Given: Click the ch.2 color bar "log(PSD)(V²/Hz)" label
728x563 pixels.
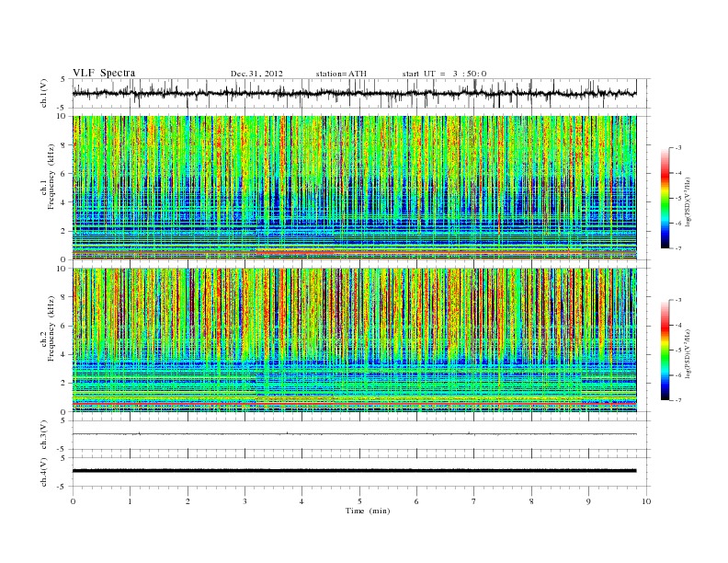Looking at the screenshot, I should pos(688,352).
